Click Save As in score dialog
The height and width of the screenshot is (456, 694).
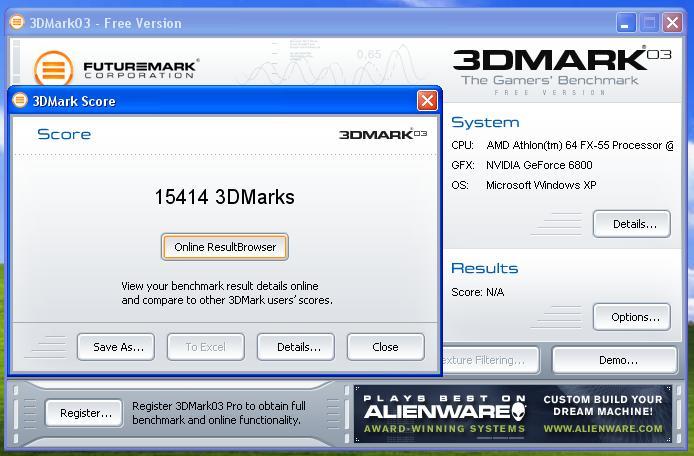click(x=116, y=347)
